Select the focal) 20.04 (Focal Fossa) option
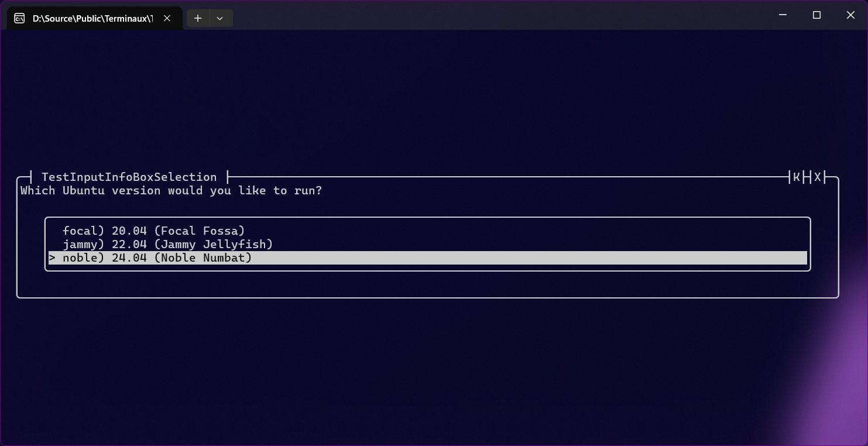 (428, 231)
